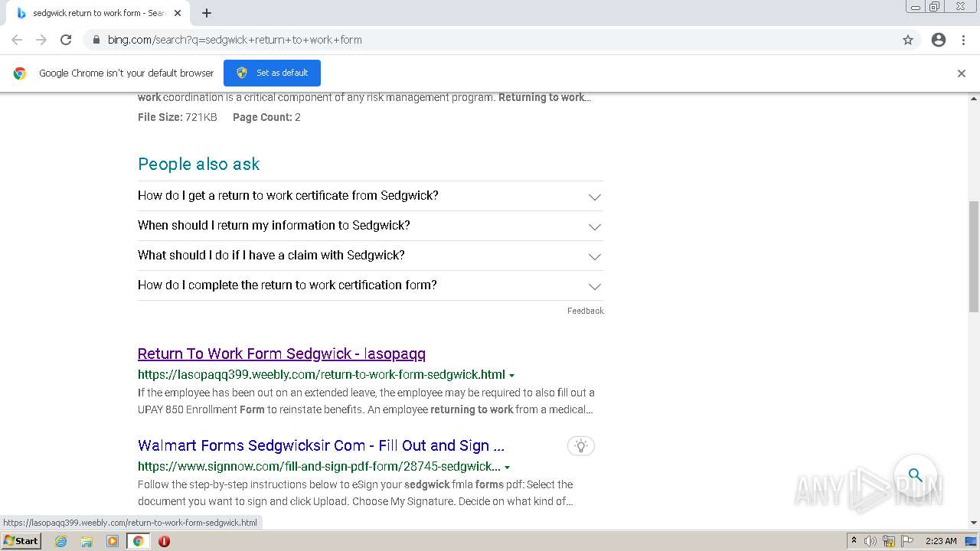Select the sedgwick return to work form tab
The image size is (980, 551).
coord(100,13)
